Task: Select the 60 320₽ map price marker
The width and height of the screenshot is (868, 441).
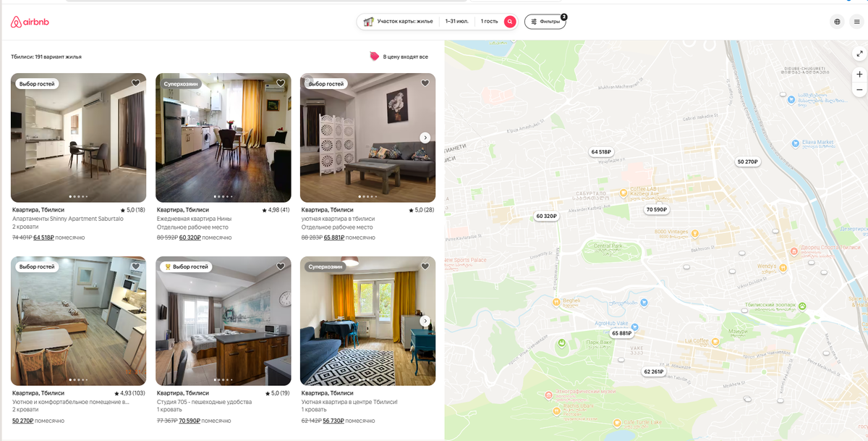Action: point(546,216)
